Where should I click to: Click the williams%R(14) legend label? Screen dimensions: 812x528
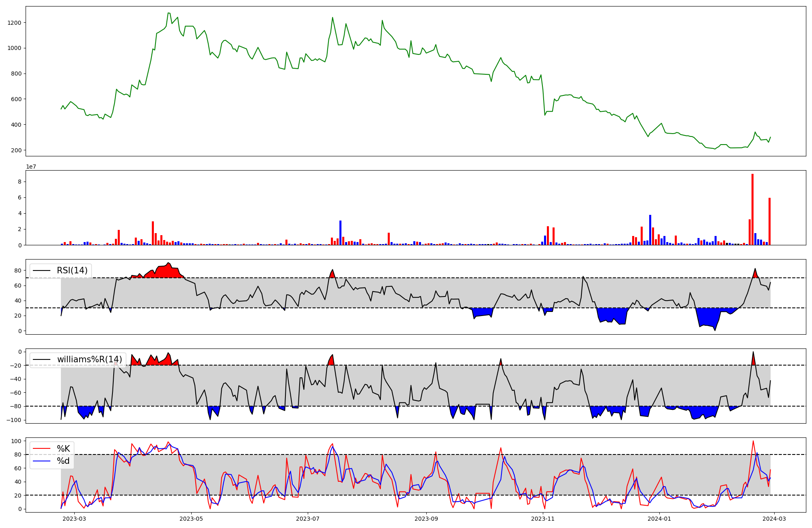[x=89, y=359]
